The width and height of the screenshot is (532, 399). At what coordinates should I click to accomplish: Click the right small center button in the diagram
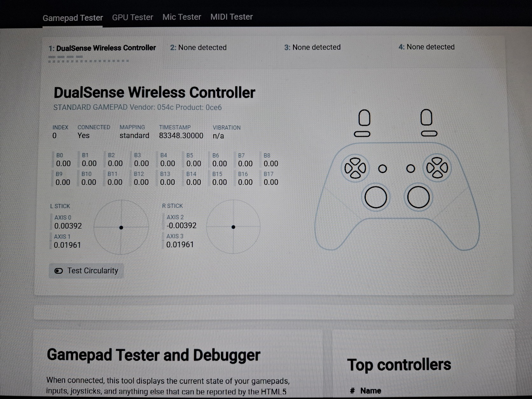[411, 168]
